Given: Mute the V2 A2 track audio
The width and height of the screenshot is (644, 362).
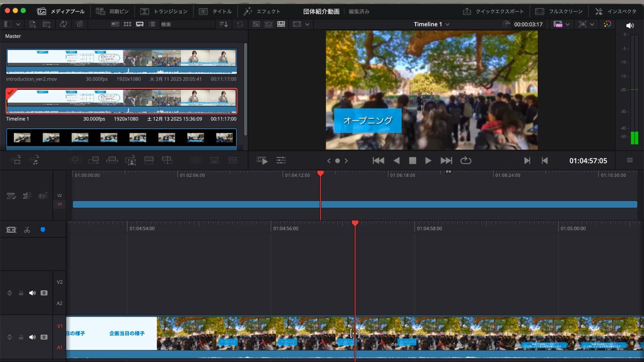Looking at the screenshot, I should [x=32, y=293].
